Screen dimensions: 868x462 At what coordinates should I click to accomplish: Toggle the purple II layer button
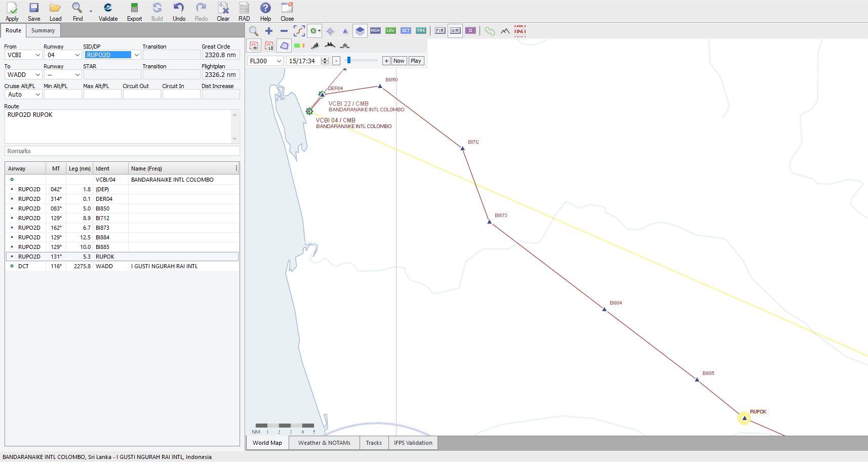(x=470, y=31)
